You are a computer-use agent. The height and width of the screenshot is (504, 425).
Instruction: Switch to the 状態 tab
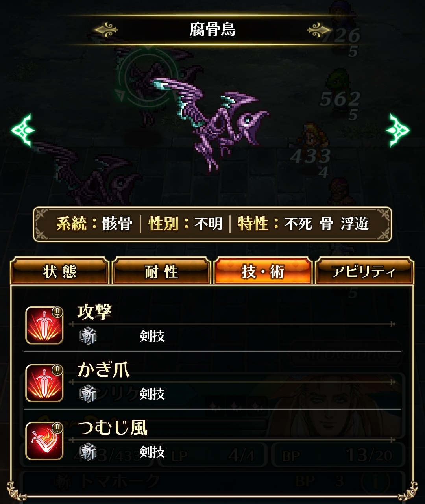pyautogui.click(x=59, y=271)
